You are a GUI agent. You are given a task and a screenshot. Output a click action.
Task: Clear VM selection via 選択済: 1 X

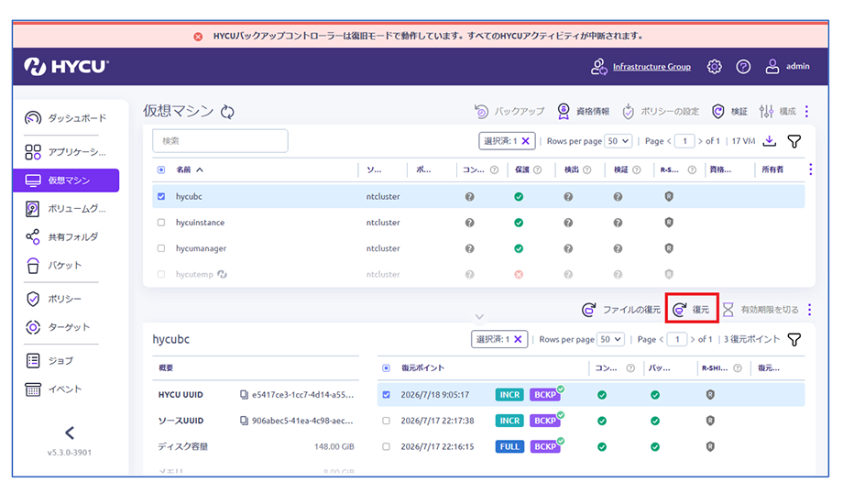526,141
